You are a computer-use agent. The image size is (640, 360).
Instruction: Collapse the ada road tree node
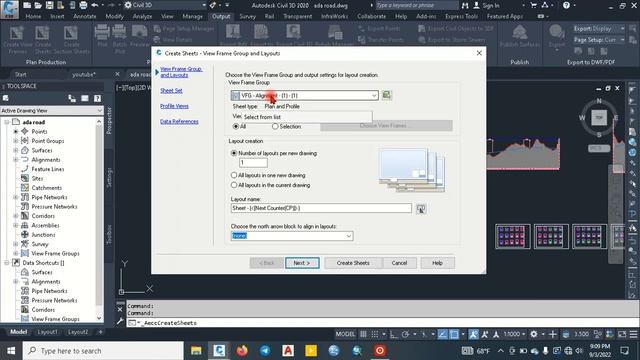click(x=7, y=122)
